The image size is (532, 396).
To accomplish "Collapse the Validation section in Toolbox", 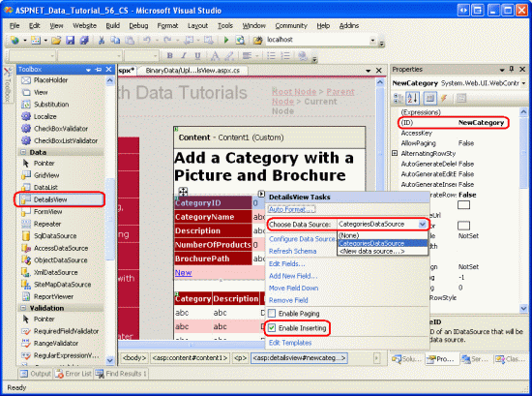I will [23, 308].
